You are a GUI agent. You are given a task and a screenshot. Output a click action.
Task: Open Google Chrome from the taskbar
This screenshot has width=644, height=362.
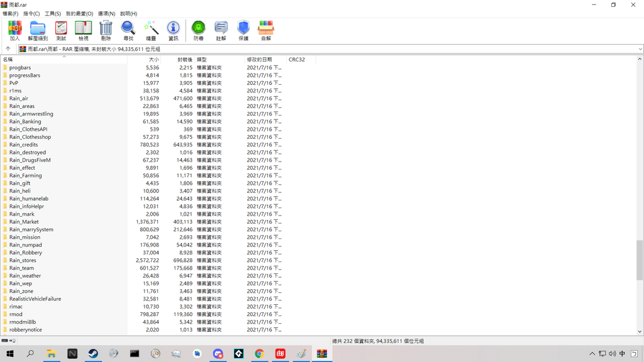tap(259, 353)
